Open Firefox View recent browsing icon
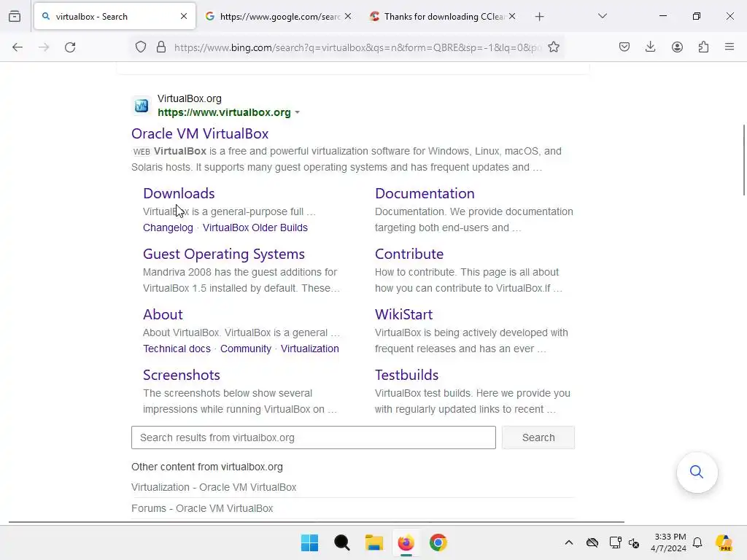This screenshot has height=560, width=747. [15, 16]
